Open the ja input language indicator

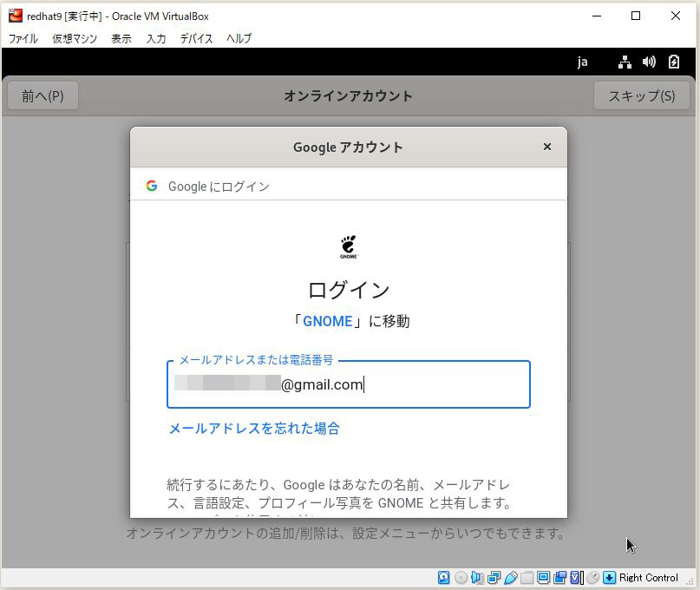click(x=582, y=62)
